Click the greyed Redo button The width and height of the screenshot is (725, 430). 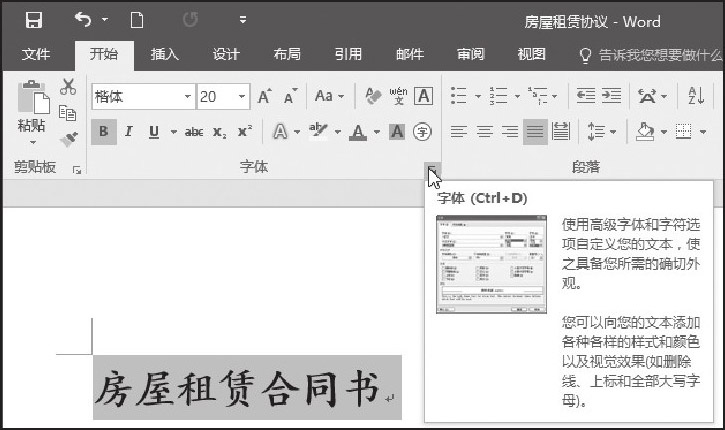(x=190, y=19)
